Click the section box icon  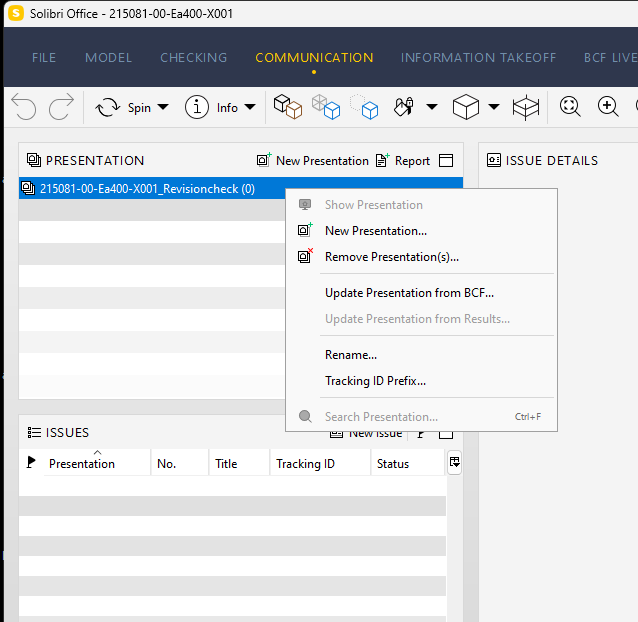[526, 107]
